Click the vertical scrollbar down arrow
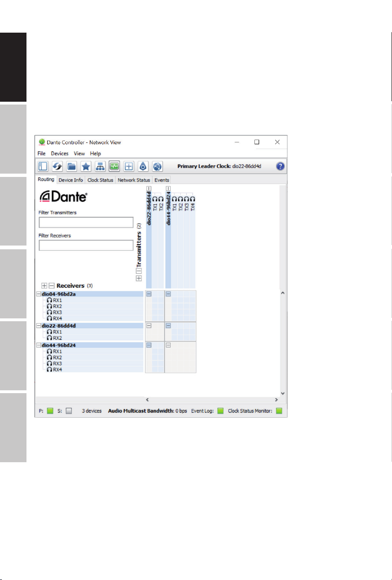 pos(283,393)
